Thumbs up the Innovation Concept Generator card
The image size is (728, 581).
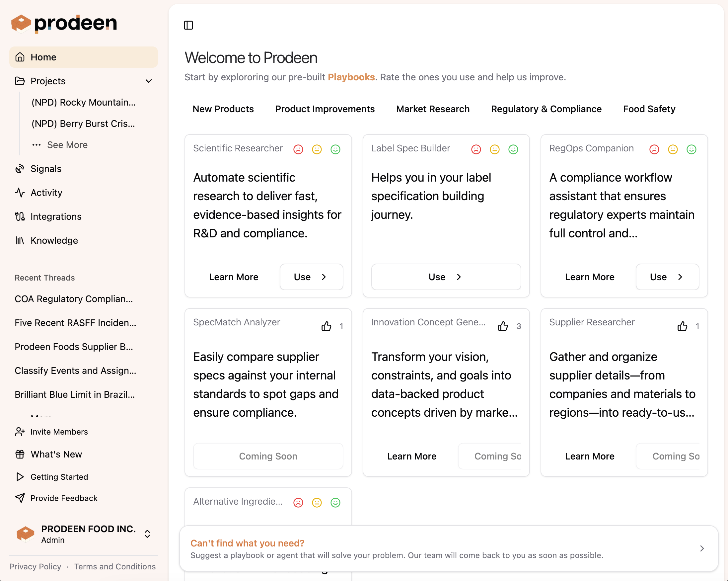[x=503, y=326]
